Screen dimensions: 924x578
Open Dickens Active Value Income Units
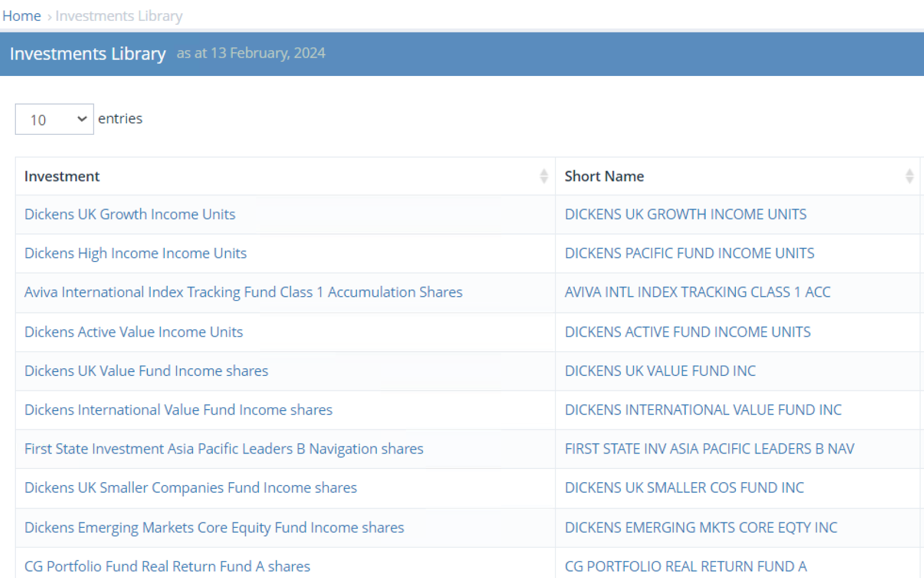(x=134, y=332)
